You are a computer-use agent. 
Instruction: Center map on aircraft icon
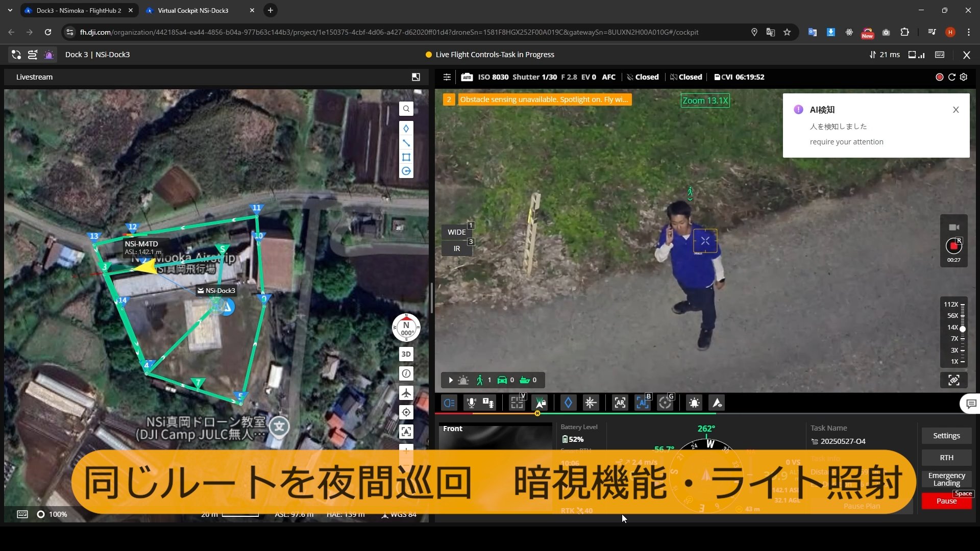406,393
